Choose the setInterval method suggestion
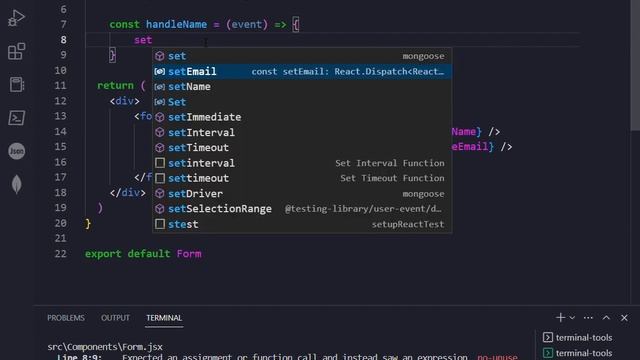 pyautogui.click(x=302, y=133)
